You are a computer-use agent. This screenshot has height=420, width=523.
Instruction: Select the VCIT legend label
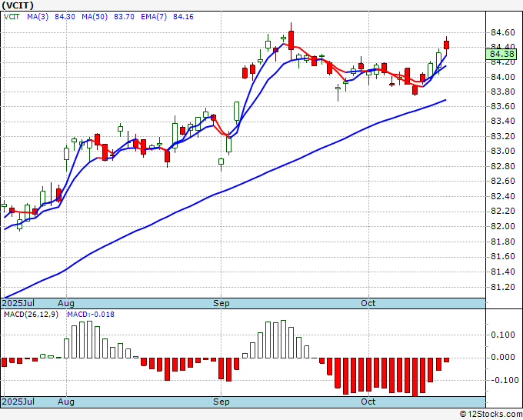pyautogui.click(x=12, y=17)
